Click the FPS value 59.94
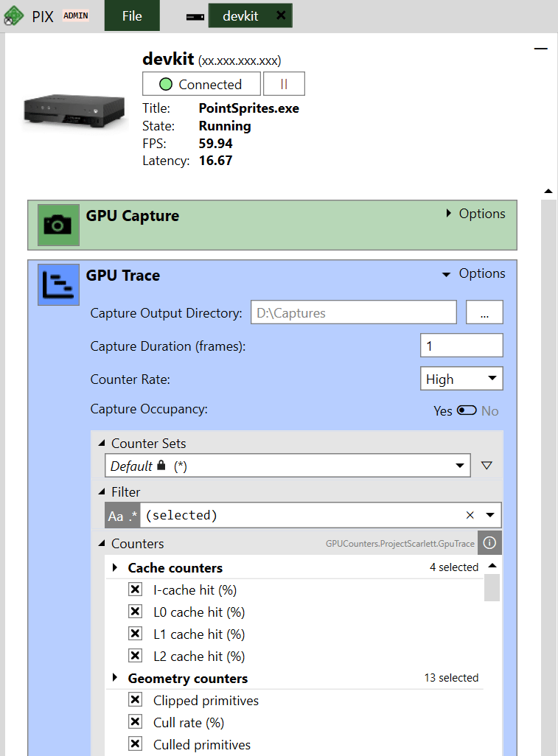 [x=215, y=144]
